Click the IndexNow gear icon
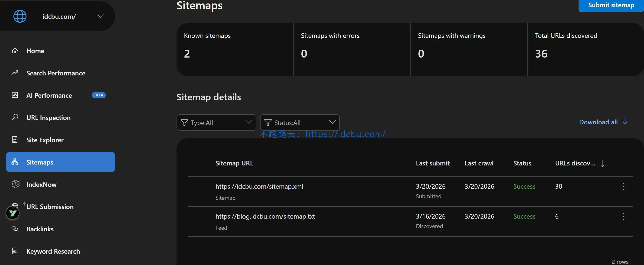Viewport: 644px width, 265px height. [x=15, y=184]
